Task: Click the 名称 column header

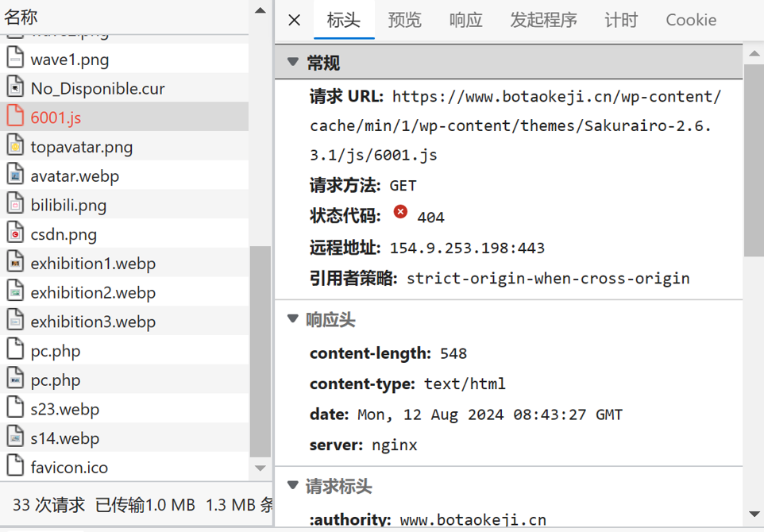Action: pos(21,16)
